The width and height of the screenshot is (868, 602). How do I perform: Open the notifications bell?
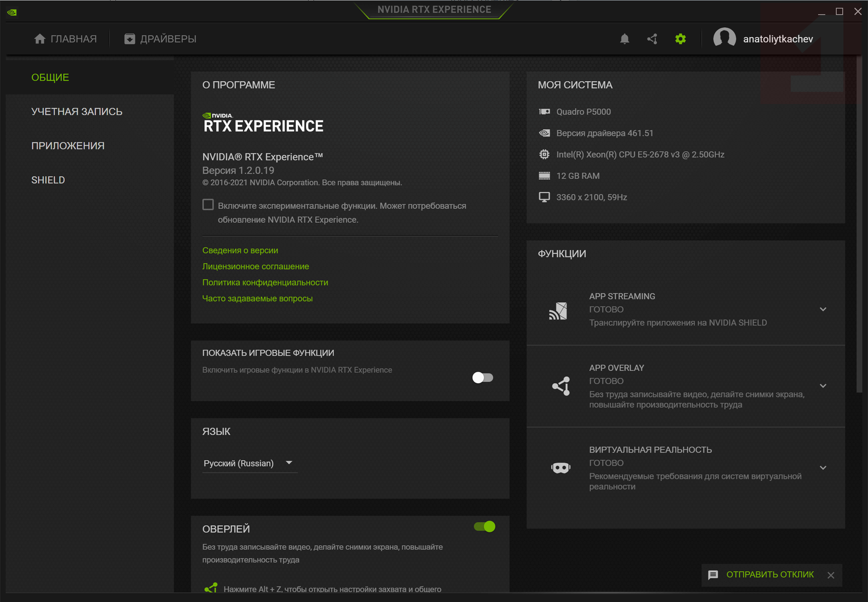tap(624, 39)
